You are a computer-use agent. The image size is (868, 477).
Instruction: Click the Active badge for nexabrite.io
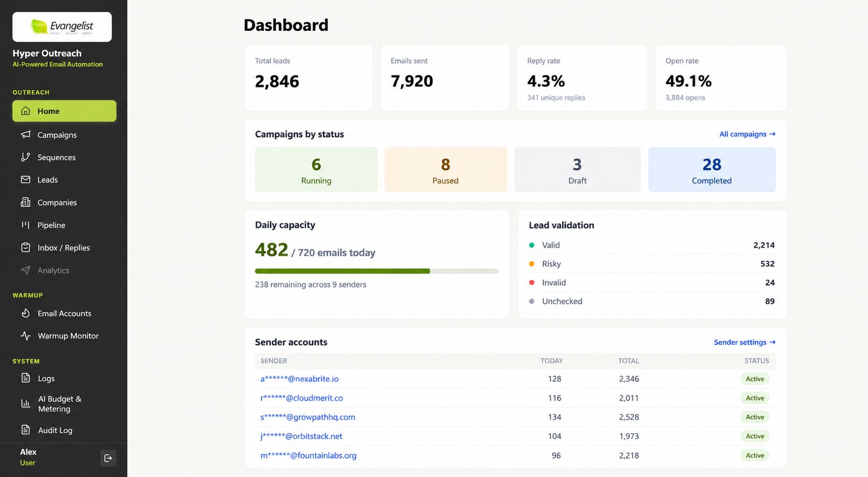(755, 379)
